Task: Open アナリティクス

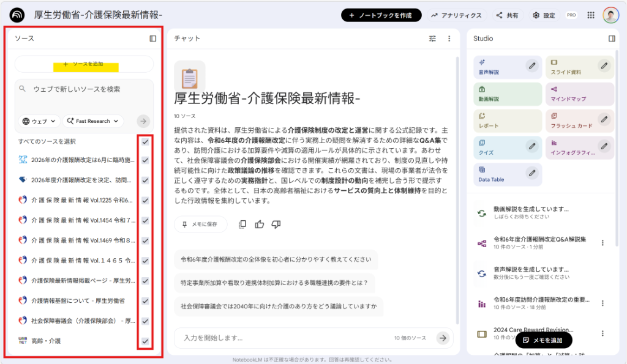Action: [456, 15]
